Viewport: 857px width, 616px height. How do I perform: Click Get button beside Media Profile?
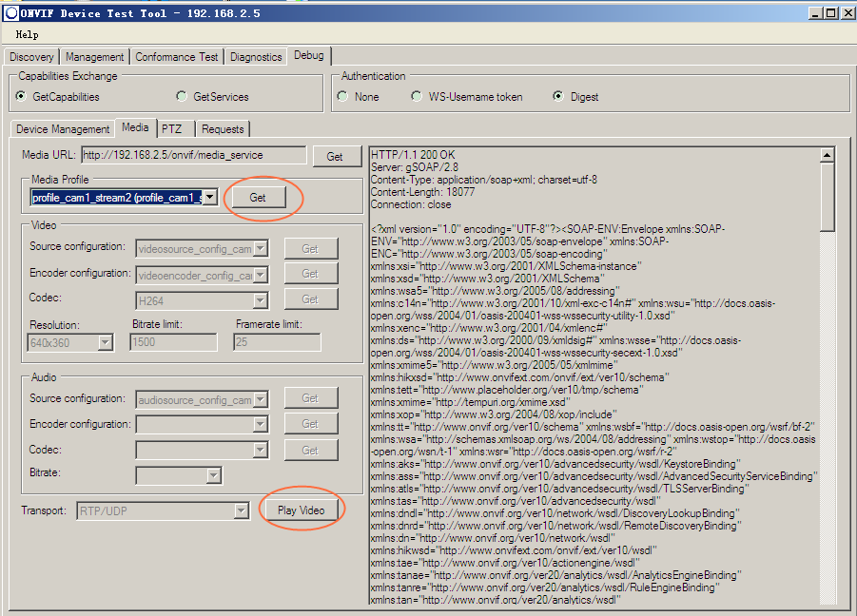[x=257, y=198]
